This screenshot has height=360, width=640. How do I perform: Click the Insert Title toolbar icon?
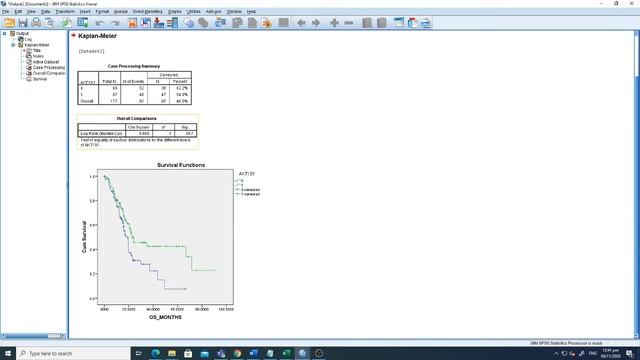[413, 23]
